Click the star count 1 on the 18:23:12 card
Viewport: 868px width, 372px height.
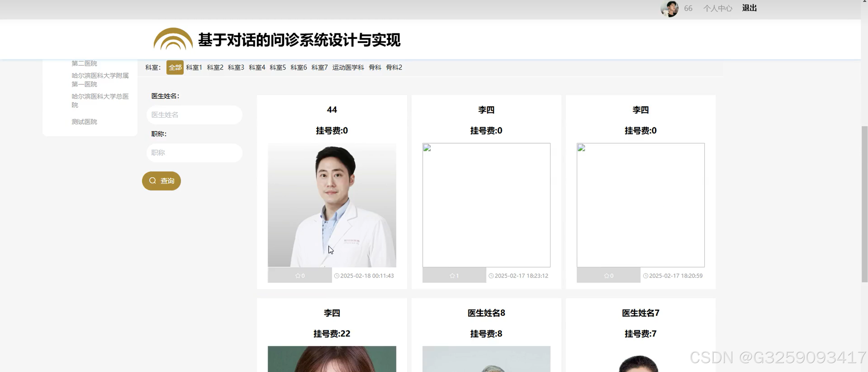tap(454, 276)
